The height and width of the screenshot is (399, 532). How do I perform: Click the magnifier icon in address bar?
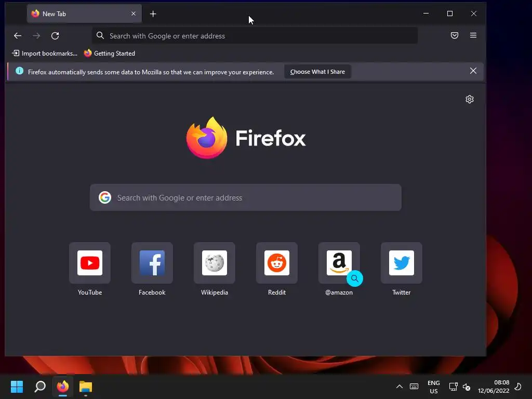[100, 36]
